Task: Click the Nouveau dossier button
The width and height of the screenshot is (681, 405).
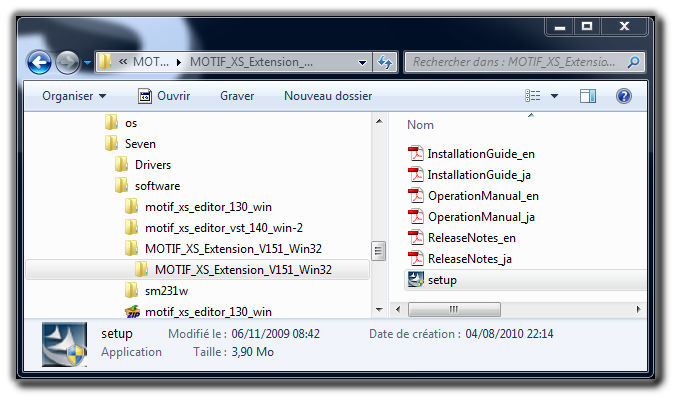Action: (328, 96)
